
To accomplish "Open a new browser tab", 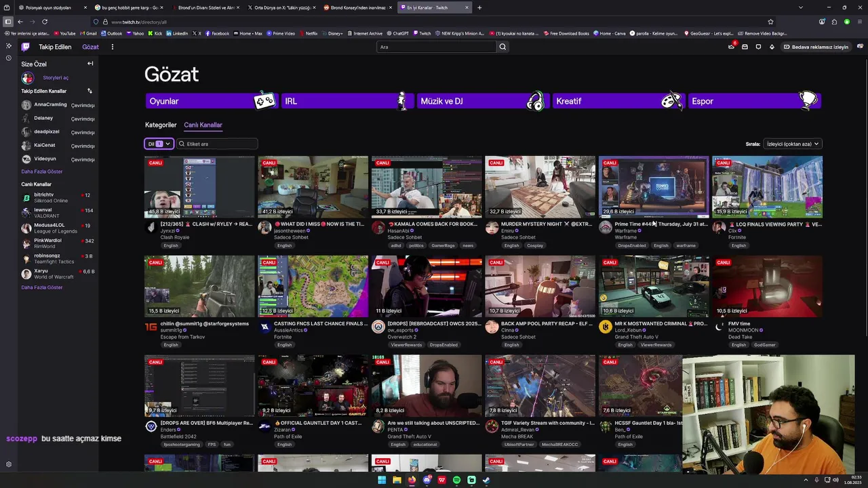I will [x=479, y=7].
